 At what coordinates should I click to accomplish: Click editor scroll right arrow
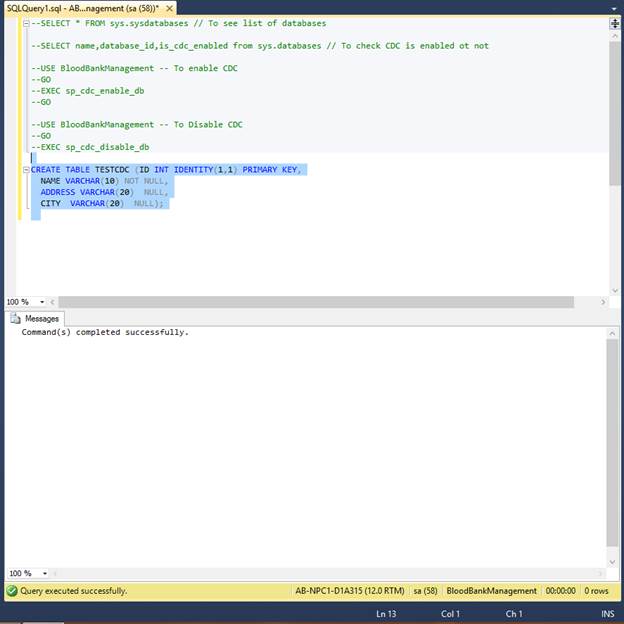603,302
